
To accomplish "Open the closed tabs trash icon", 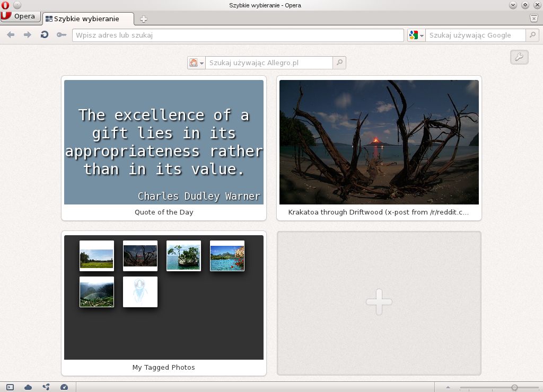I will click(533, 19).
